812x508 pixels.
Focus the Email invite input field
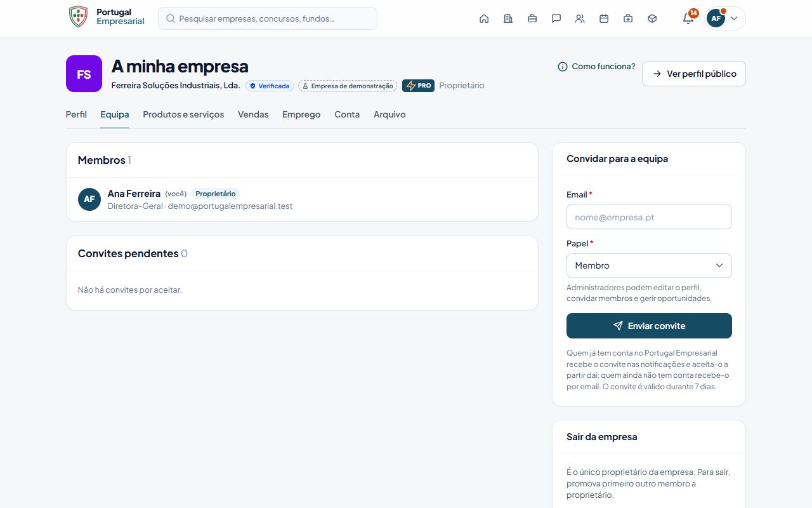(x=649, y=217)
